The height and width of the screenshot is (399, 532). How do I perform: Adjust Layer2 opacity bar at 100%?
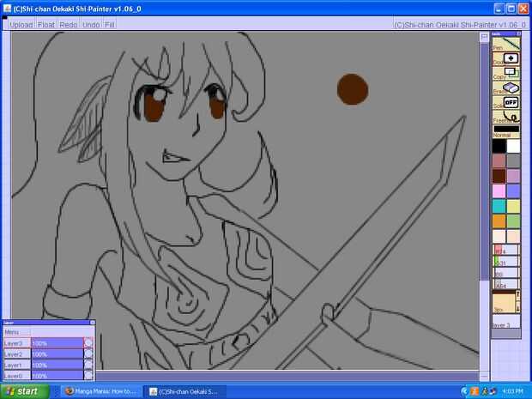pos(57,354)
